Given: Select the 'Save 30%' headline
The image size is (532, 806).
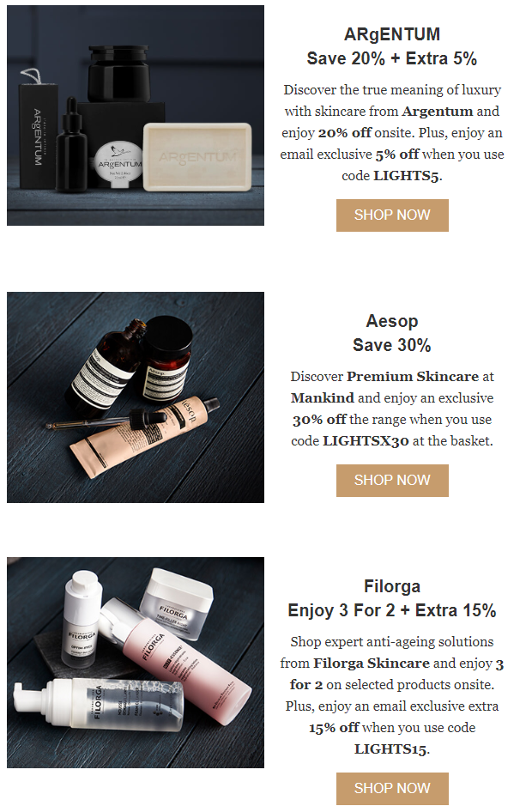Looking at the screenshot, I should tap(391, 345).
